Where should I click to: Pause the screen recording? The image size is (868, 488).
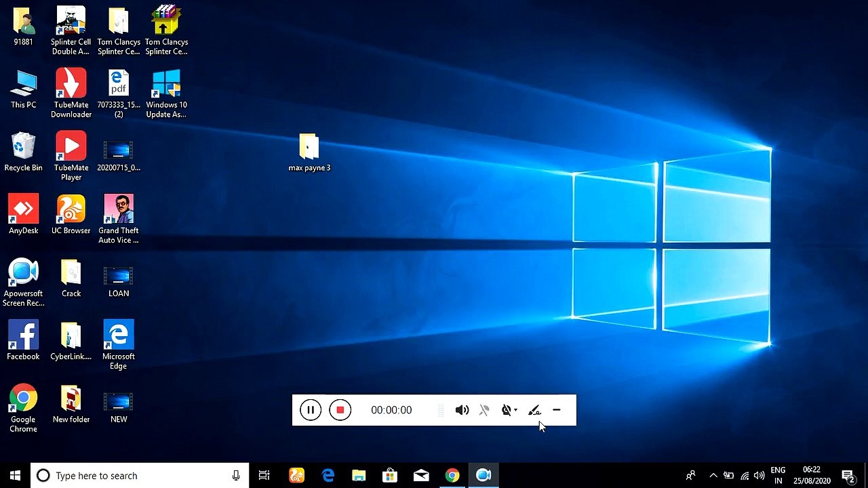tap(311, 410)
